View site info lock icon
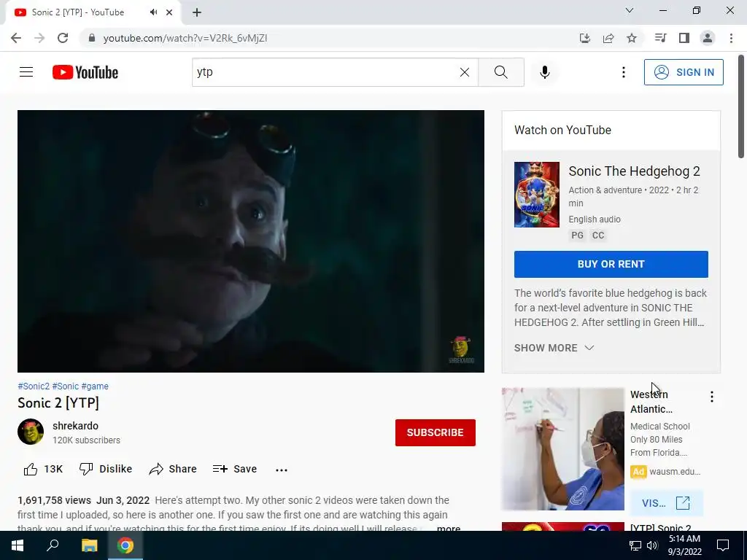Image resolution: width=747 pixels, height=560 pixels. (92, 38)
